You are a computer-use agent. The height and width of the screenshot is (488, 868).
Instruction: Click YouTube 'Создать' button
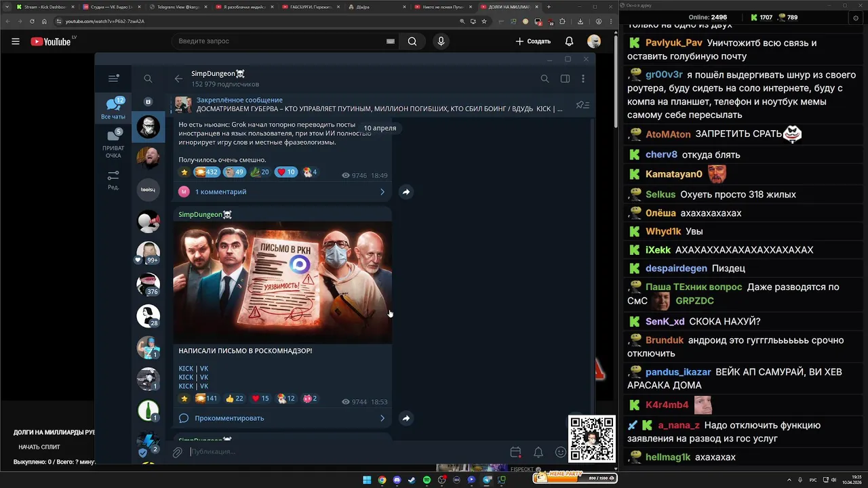pyautogui.click(x=533, y=41)
